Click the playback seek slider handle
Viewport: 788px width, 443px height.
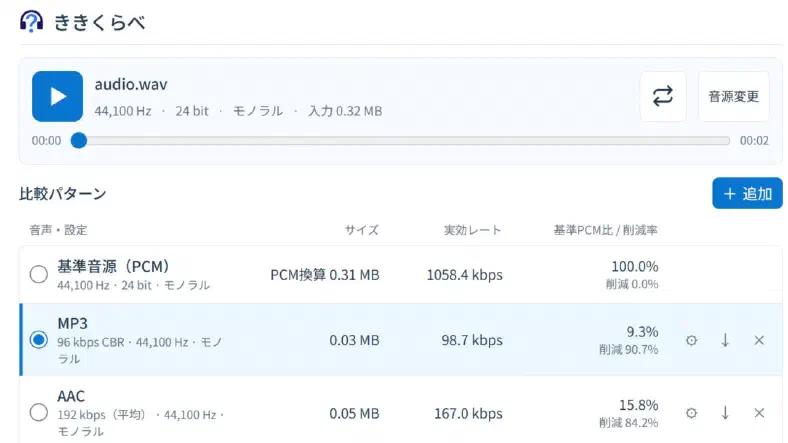[x=79, y=141]
